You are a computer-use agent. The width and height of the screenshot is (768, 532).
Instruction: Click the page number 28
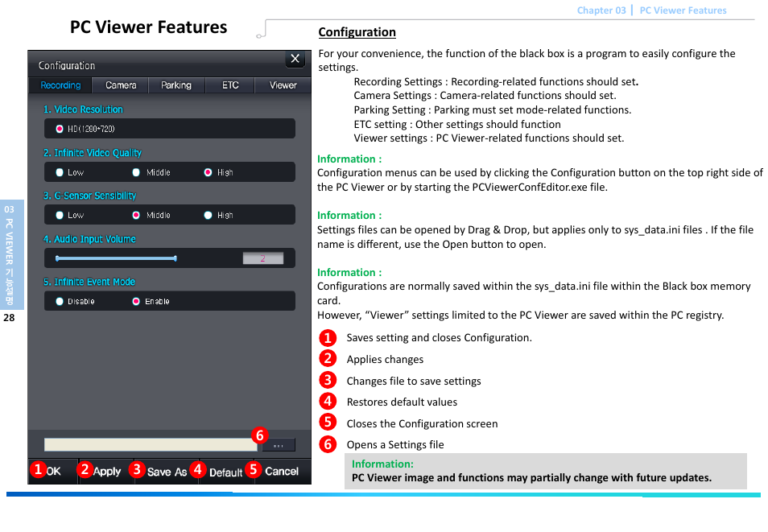point(9,317)
